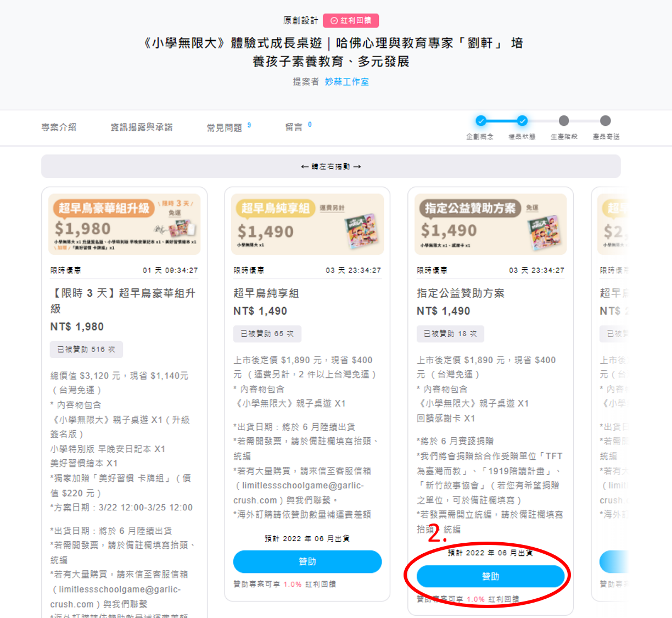Image resolution: width=672 pixels, height=618 pixels.
Task: Click the card title 指定公益贊助方案
Action: point(461,293)
